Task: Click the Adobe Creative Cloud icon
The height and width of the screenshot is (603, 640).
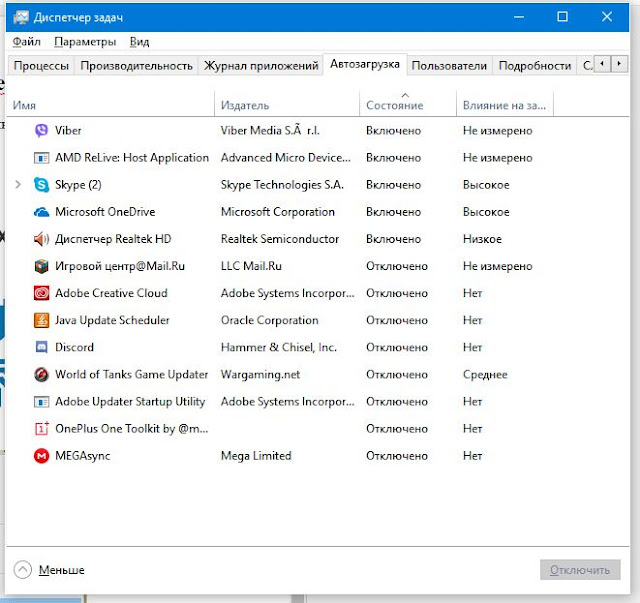Action: point(41,293)
